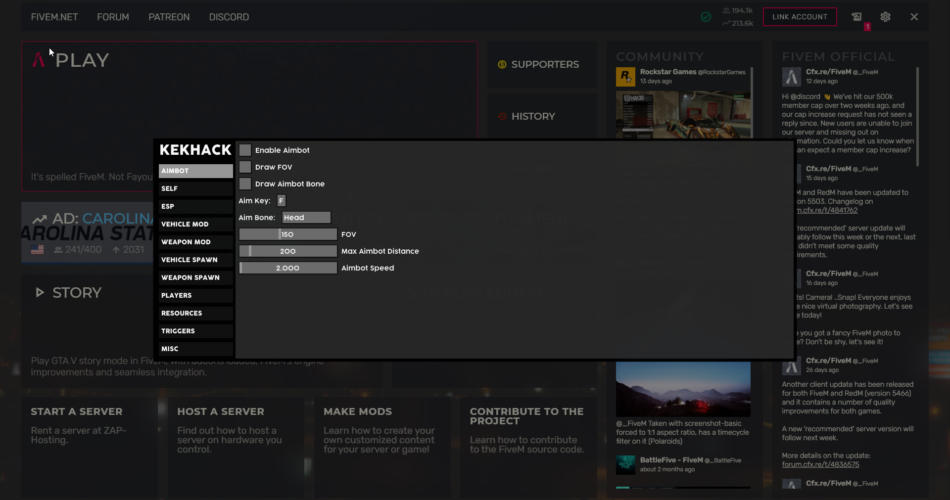Toggle the Draw Aimbot Bone checkbox
The height and width of the screenshot is (500, 950).
[x=245, y=184]
